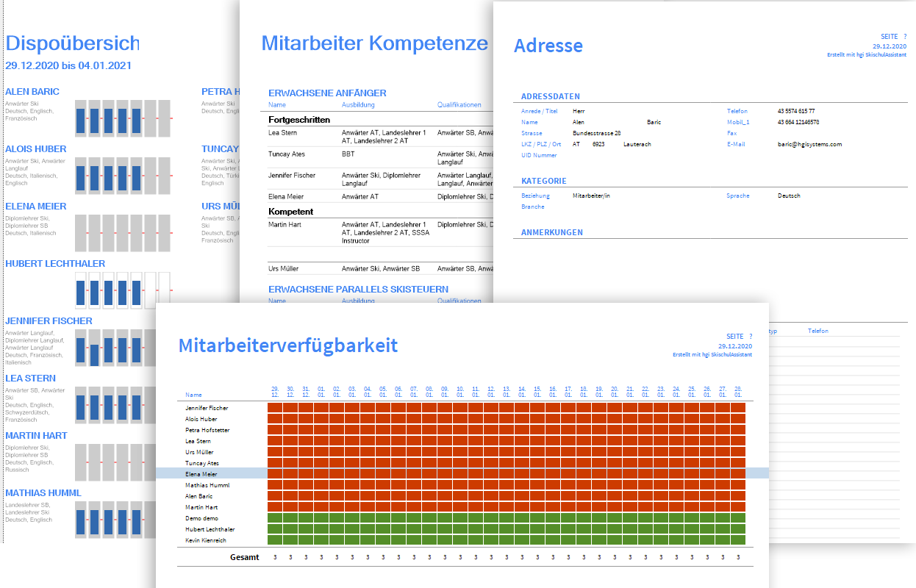The width and height of the screenshot is (916, 588).
Task: Click the KATEGORIE section heading
Action: [x=543, y=181]
